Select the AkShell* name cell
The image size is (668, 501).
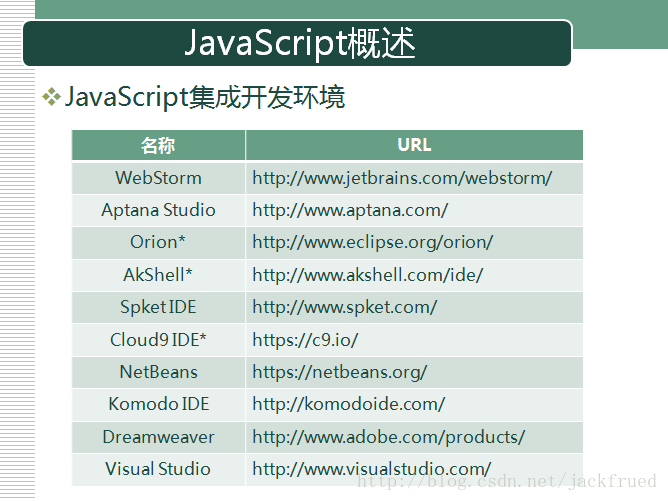pos(158,275)
